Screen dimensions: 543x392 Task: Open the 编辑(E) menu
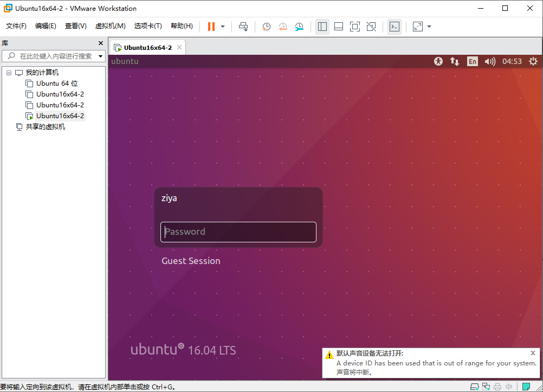(46, 26)
